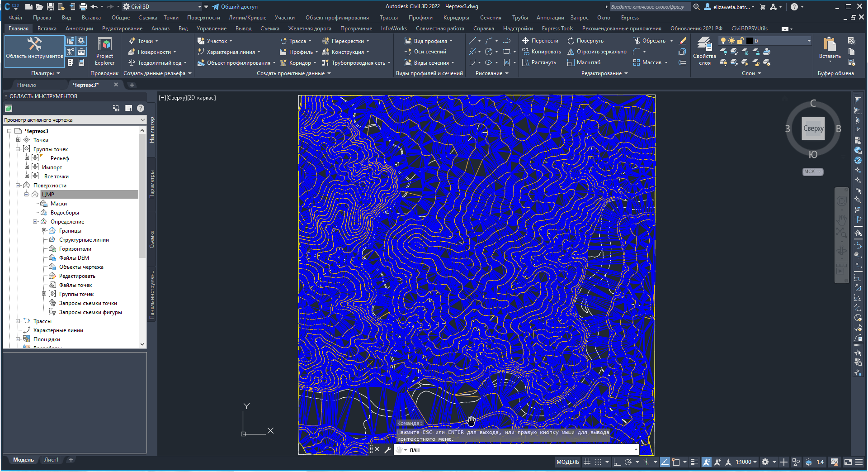Click the Обрезать trim tool

(x=649, y=41)
